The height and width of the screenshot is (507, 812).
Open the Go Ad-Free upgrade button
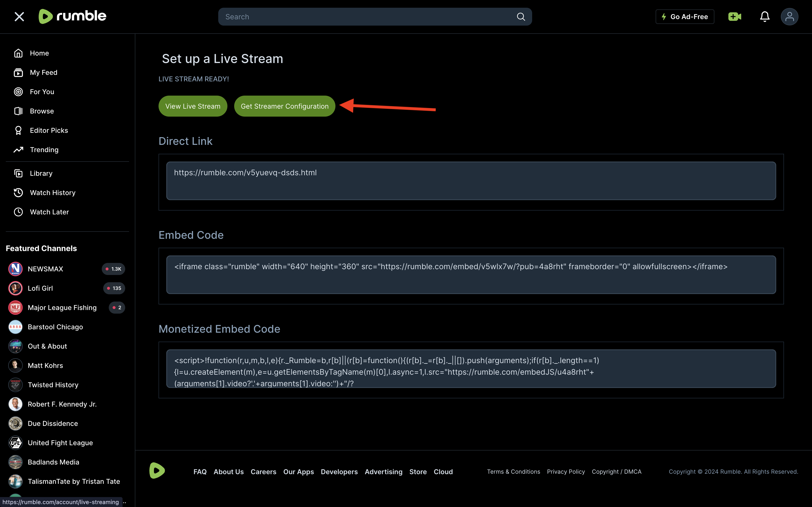(684, 16)
